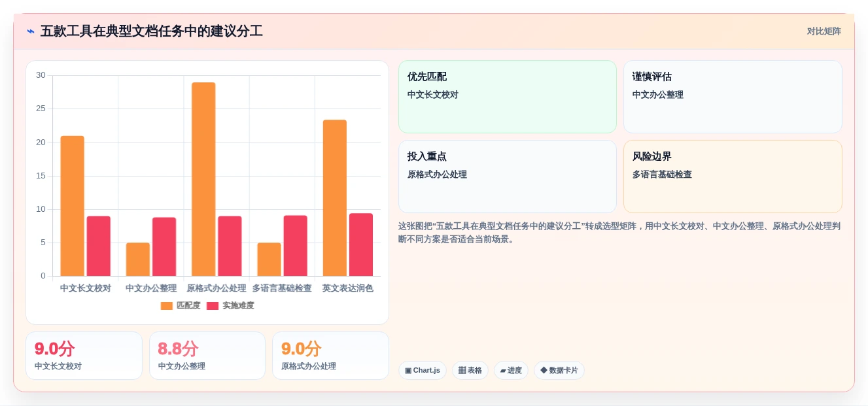
Task: Click the description paragraph under the cards
Action: coord(619,233)
